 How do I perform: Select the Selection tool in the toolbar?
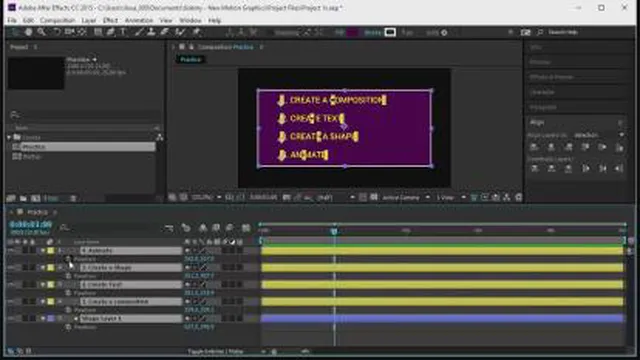click(15, 32)
